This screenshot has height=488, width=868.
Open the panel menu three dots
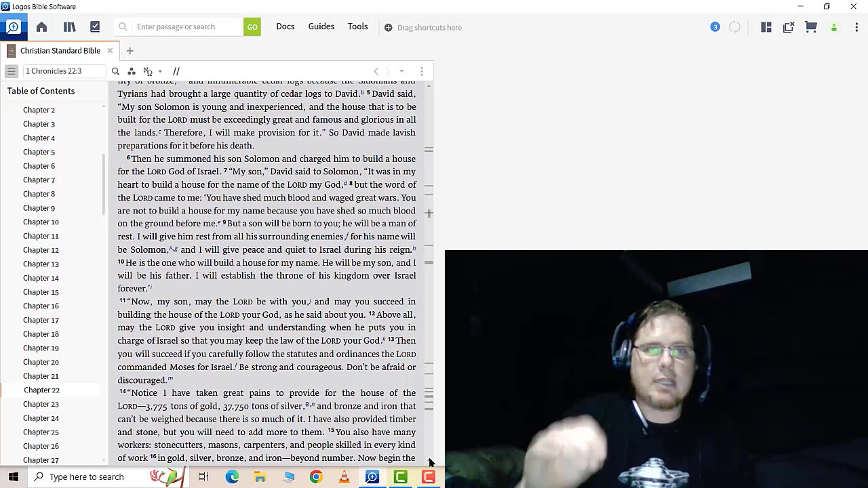(x=422, y=71)
